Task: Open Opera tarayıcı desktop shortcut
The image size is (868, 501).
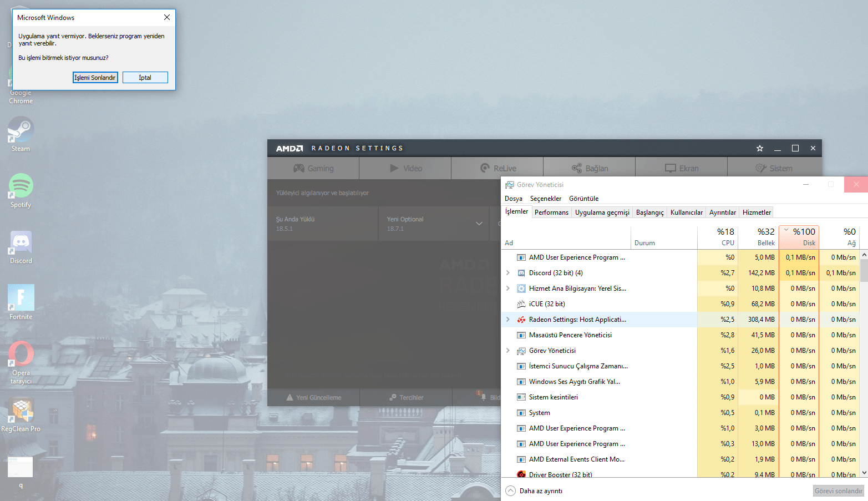Action: point(21,363)
